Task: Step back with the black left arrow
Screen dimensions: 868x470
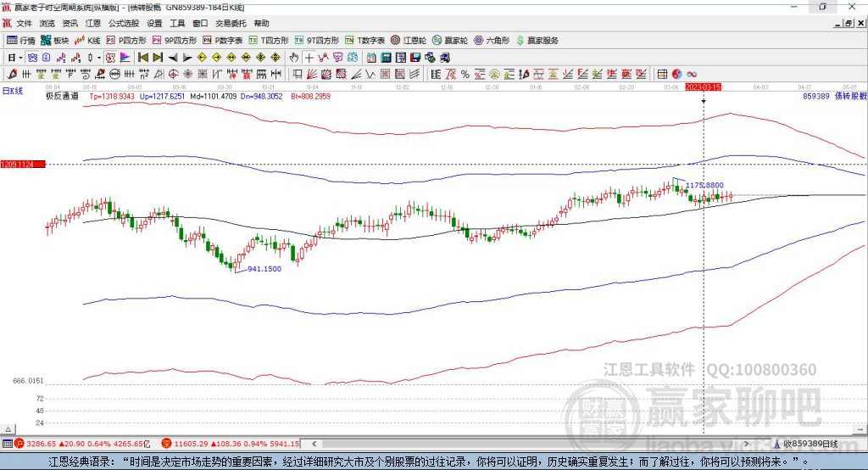Action: 173,58
